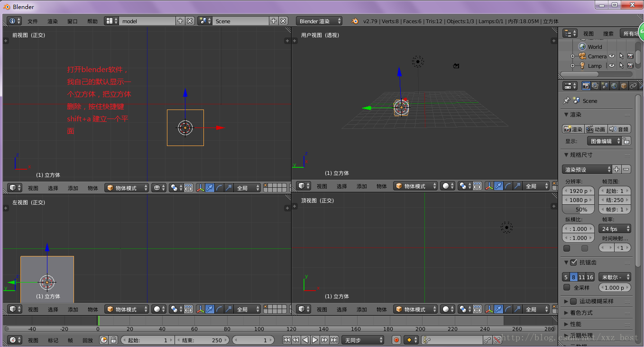The image size is (644, 347).
Task: Select translate manipulator arrow in left view header
Action: (209, 309)
